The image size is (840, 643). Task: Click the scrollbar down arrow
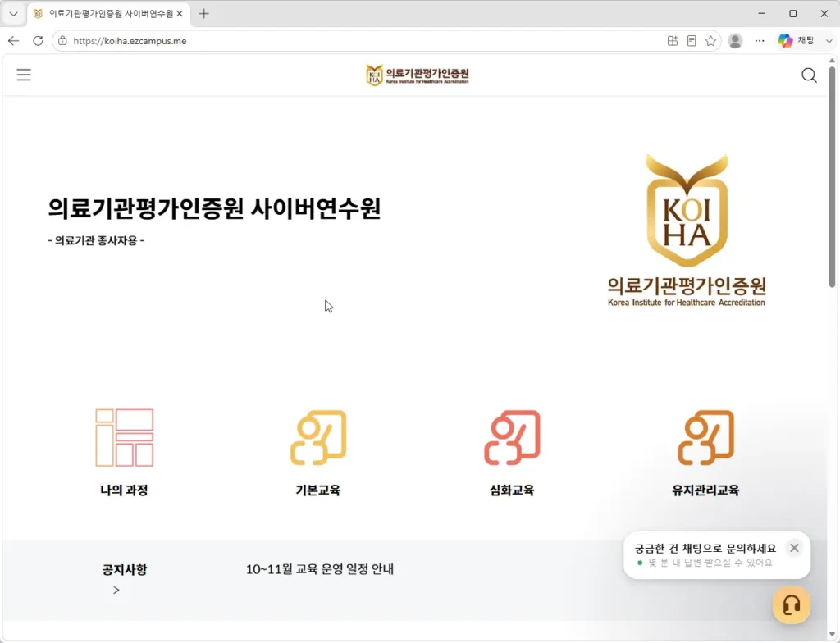tap(832, 635)
